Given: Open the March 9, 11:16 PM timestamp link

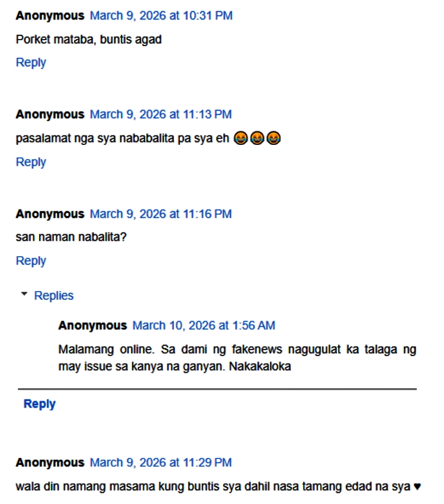Looking at the screenshot, I should click(160, 214).
